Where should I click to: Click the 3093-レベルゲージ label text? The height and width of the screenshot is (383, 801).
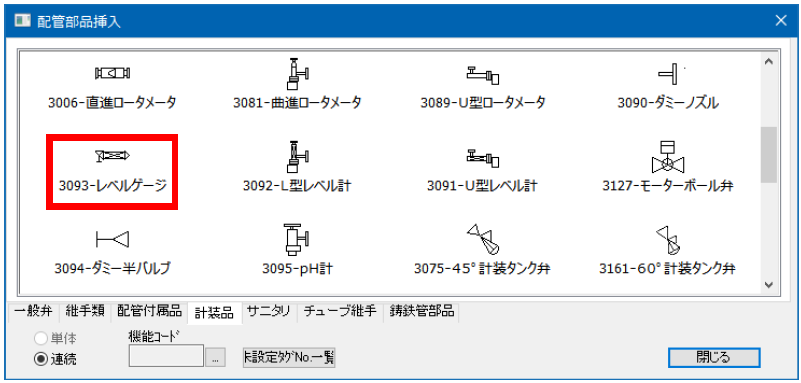pyautogui.click(x=113, y=186)
